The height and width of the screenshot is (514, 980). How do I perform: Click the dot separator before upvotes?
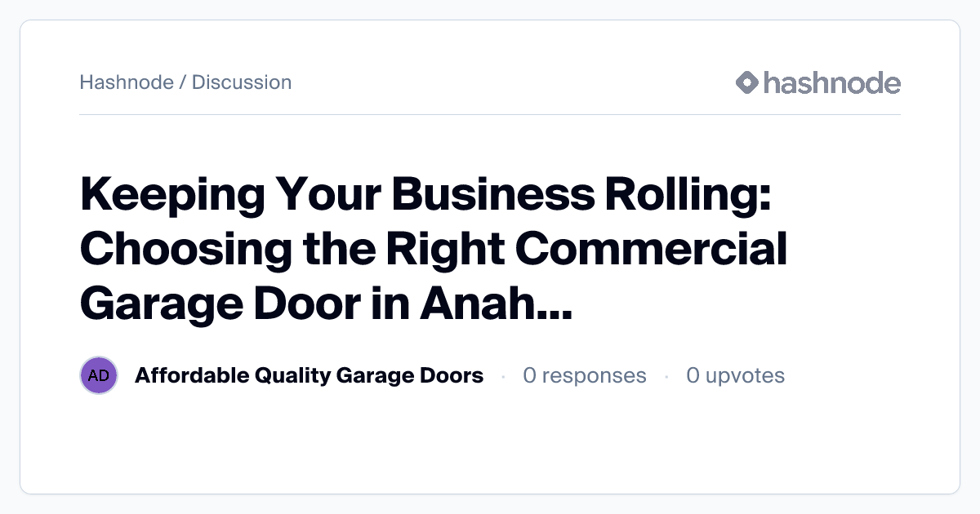666,377
